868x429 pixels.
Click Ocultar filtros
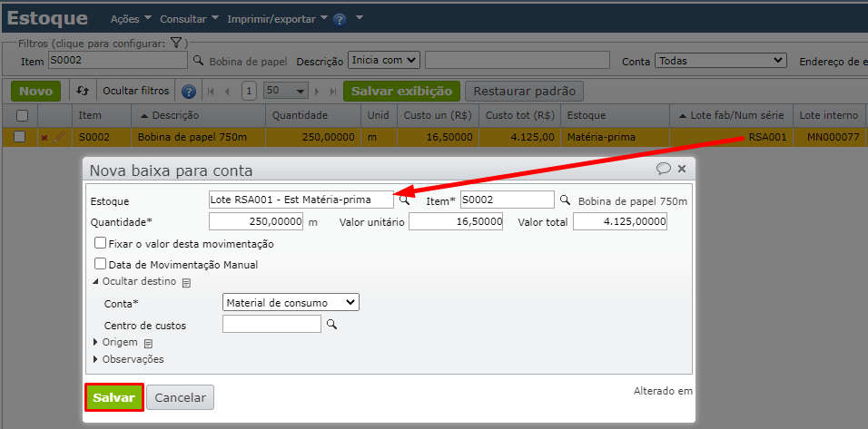point(135,92)
